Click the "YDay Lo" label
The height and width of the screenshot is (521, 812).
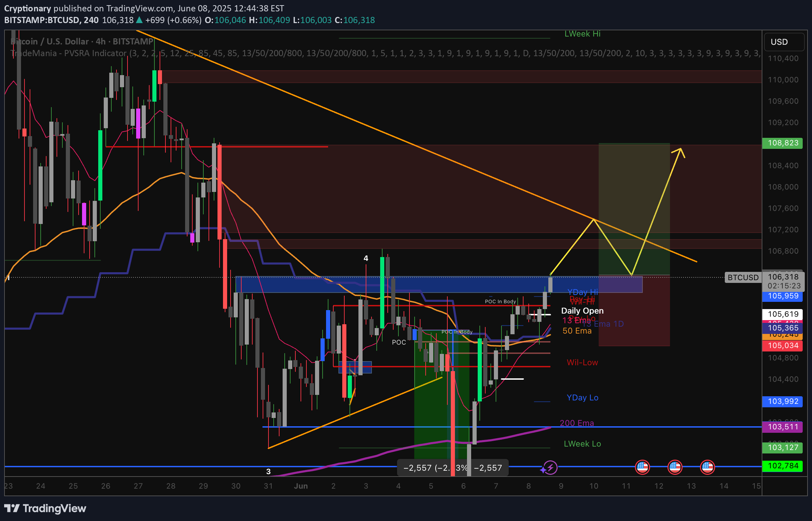pyautogui.click(x=582, y=398)
